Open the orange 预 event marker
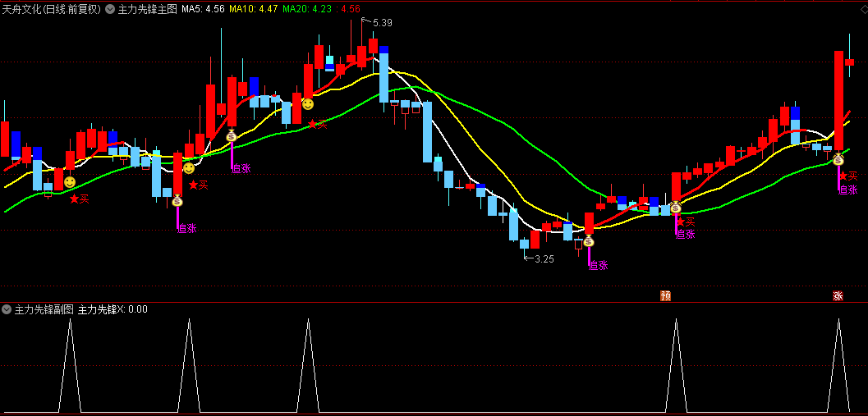The width and height of the screenshot is (868, 416). click(665, 296)
